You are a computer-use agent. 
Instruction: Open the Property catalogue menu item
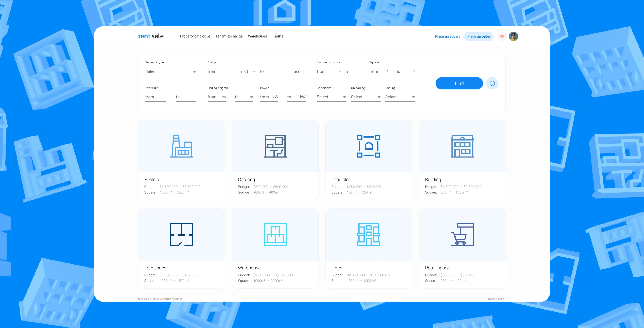pyautogui.click(x=195, y=36)
